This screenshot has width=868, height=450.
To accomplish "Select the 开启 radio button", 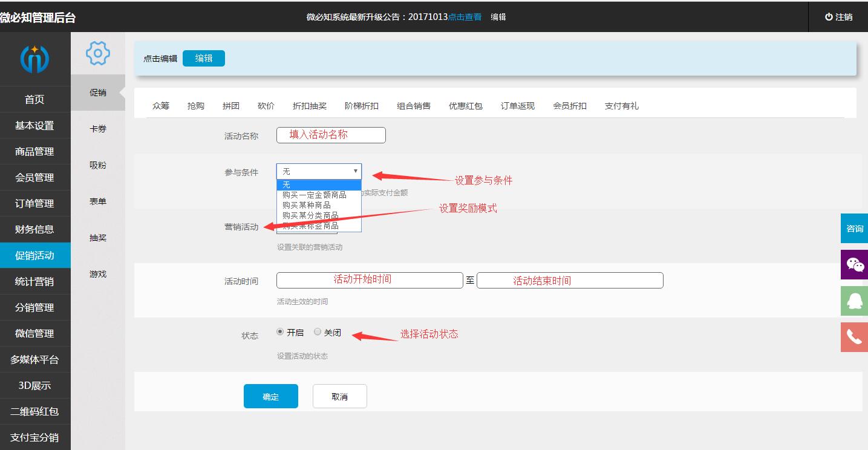I will tap(280, 331).
